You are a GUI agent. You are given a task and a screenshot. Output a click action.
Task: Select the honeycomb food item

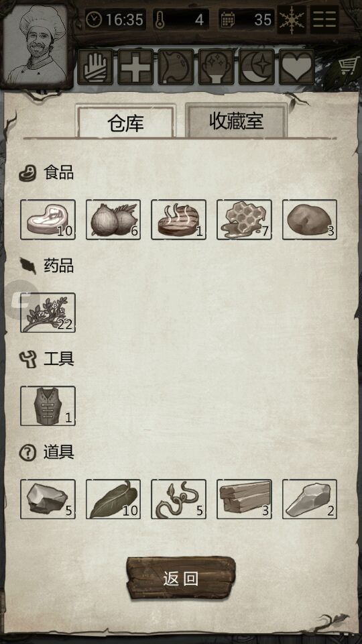click(x=244, y=220)
